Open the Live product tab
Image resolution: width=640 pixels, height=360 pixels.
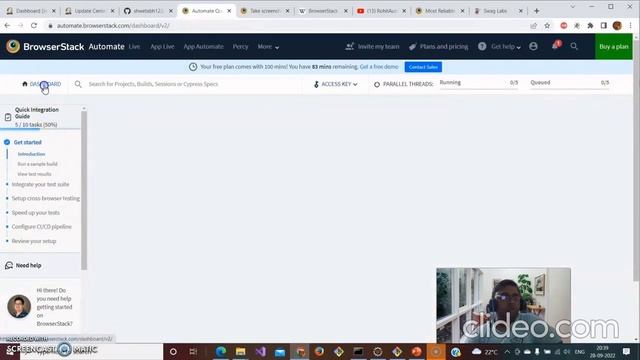click(x=134, y=47)
